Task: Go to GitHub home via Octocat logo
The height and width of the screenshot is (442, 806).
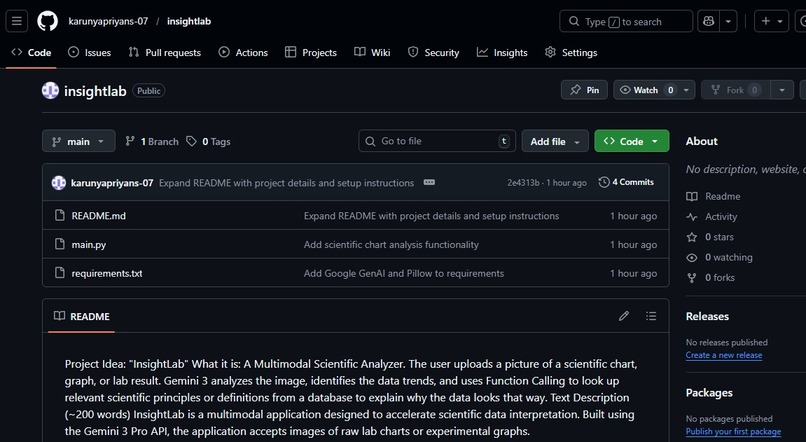Action: coord(47,22)
